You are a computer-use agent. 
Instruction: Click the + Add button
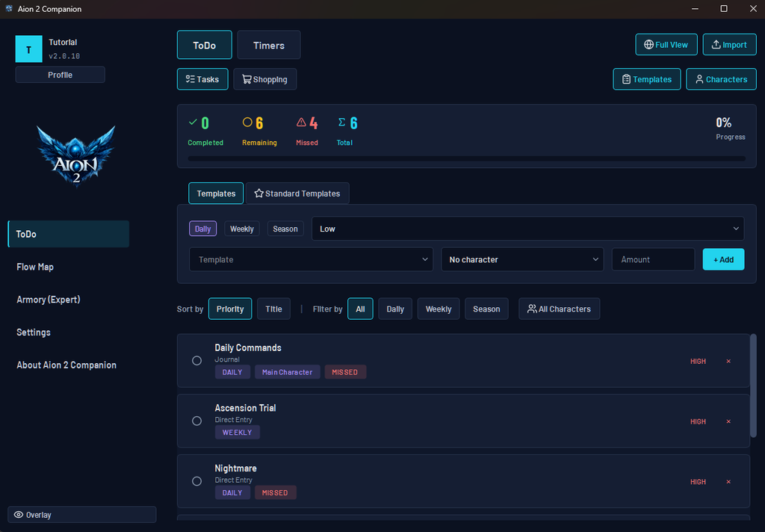coord(723,259)
